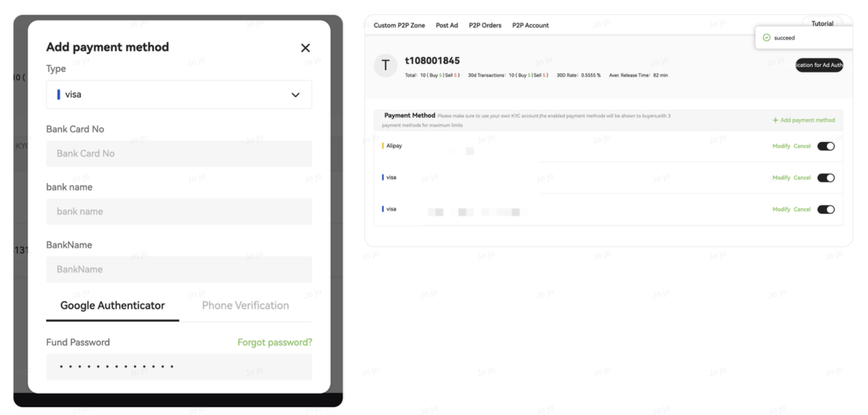Image resolution: width=868 pixels, height=415 pixels.
Task: Disable the Alipay payment method switch
Action: tap(826, 146)
